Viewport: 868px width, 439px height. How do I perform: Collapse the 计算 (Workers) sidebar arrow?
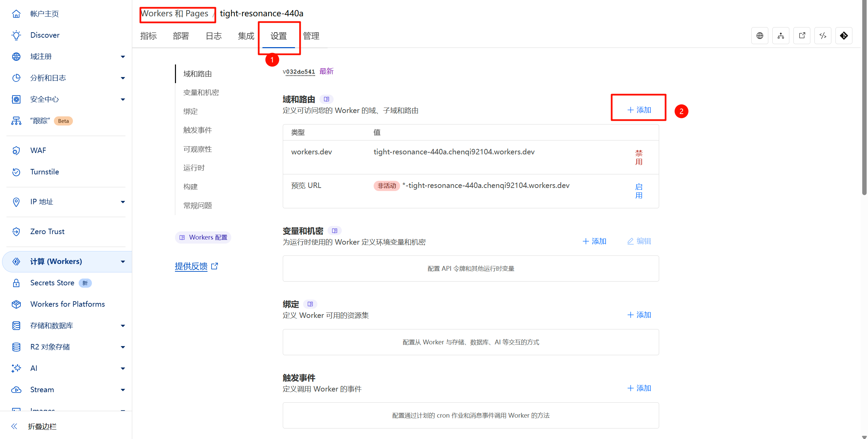(x=123, y=262)
